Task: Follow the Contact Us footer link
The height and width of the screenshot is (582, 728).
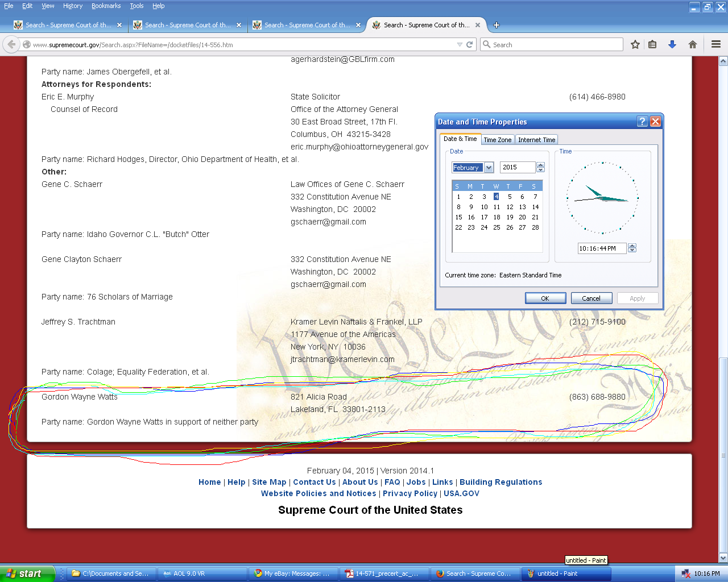Action: click(x=314, y=482)
